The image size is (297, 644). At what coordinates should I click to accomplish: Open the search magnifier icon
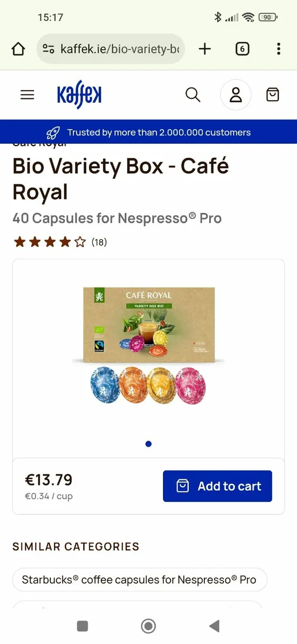click(x=193, y=95)
